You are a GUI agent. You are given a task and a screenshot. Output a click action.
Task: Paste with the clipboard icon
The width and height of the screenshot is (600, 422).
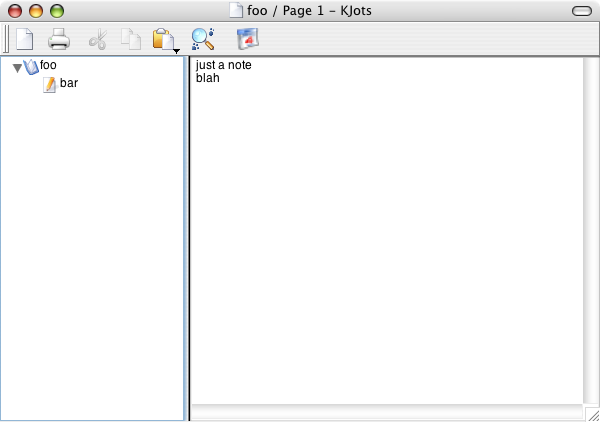163,39
